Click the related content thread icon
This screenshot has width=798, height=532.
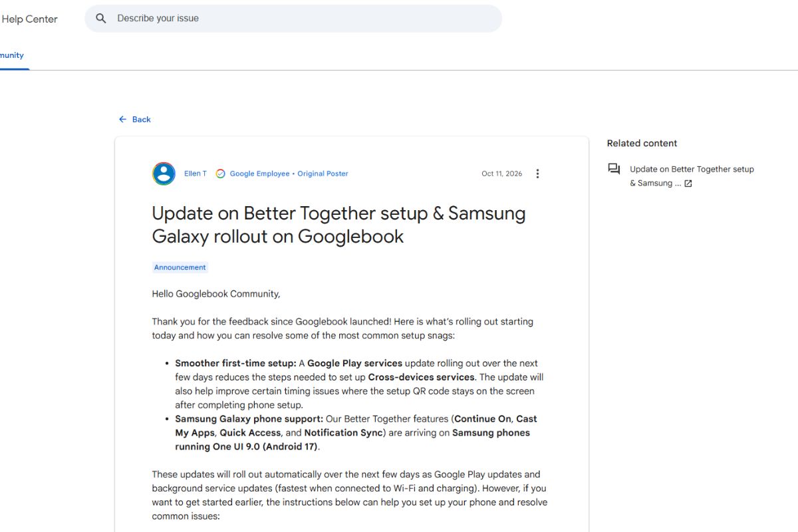614,169
